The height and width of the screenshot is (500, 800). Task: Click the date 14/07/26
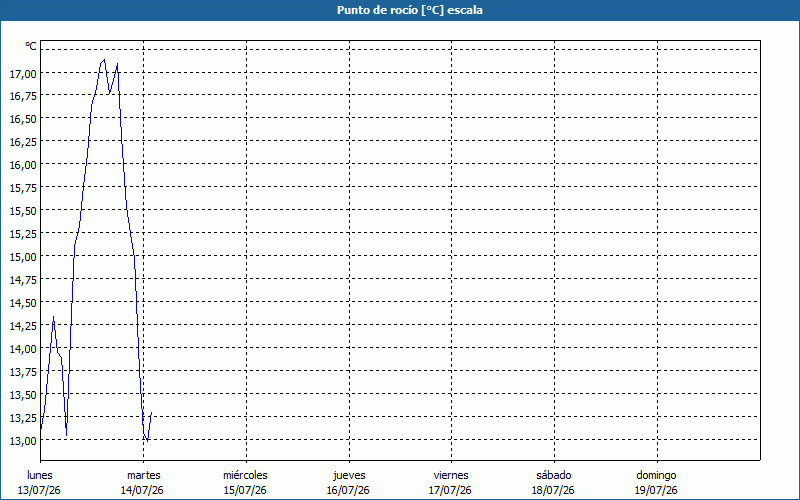coord(142,490)
